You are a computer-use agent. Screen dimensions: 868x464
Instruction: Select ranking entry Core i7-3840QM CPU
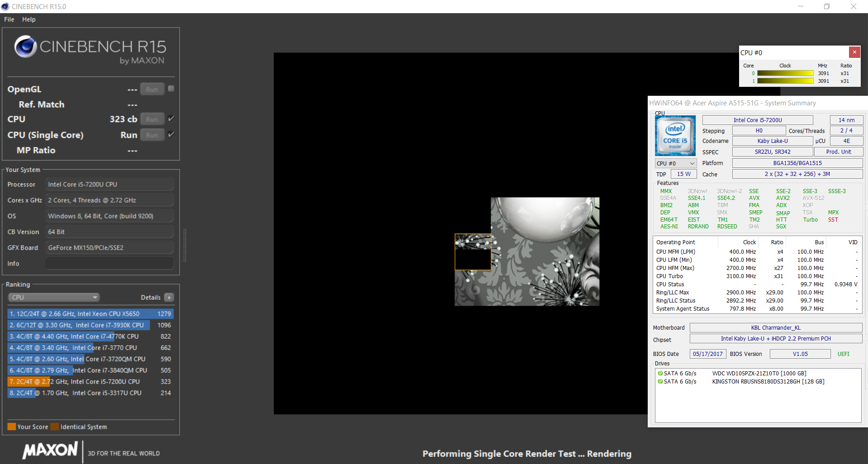pos(90,370)
